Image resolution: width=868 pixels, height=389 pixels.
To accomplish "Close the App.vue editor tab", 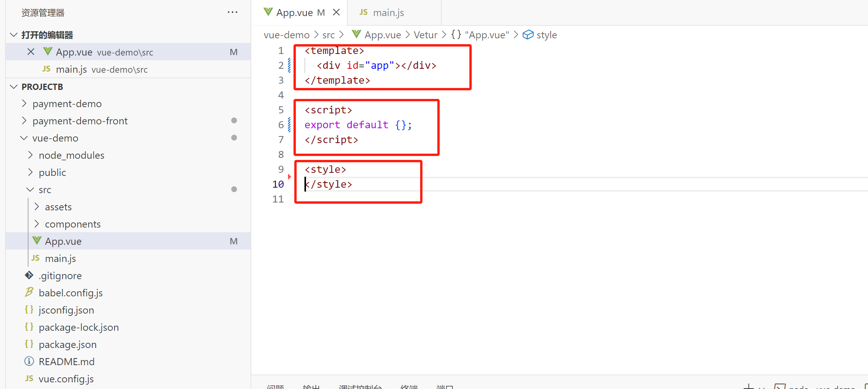I will coord(336,13).
